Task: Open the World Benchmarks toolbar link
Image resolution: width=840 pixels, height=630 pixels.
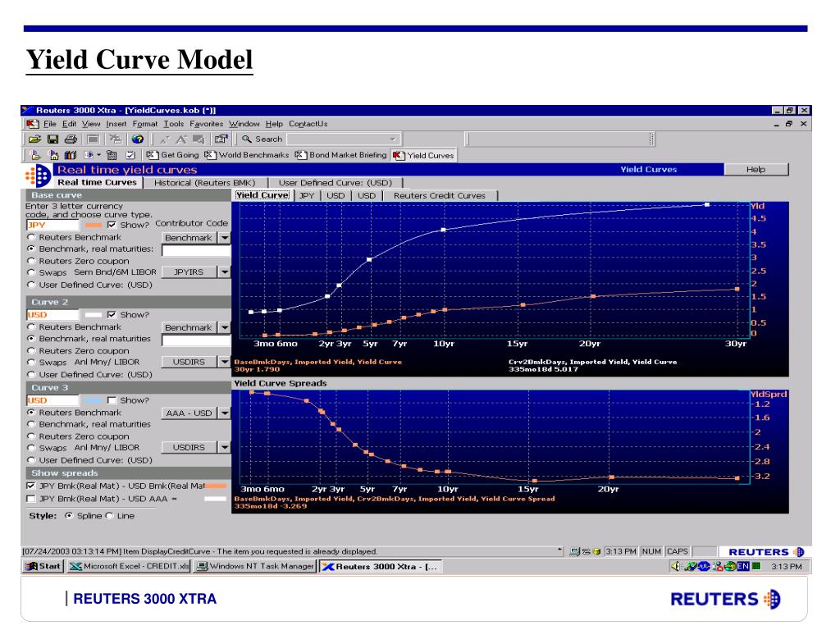Action: [x=248, y=155]
